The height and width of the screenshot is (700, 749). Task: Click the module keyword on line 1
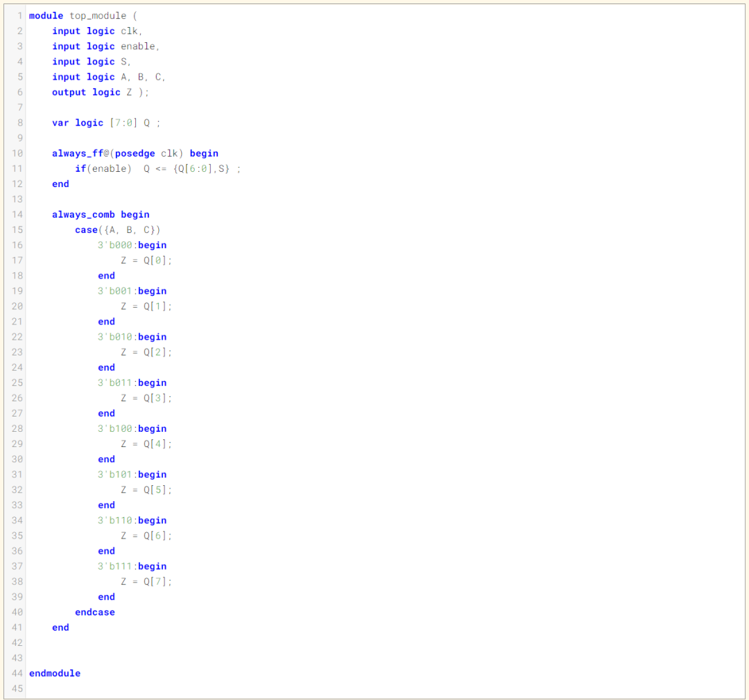[45, 15]
